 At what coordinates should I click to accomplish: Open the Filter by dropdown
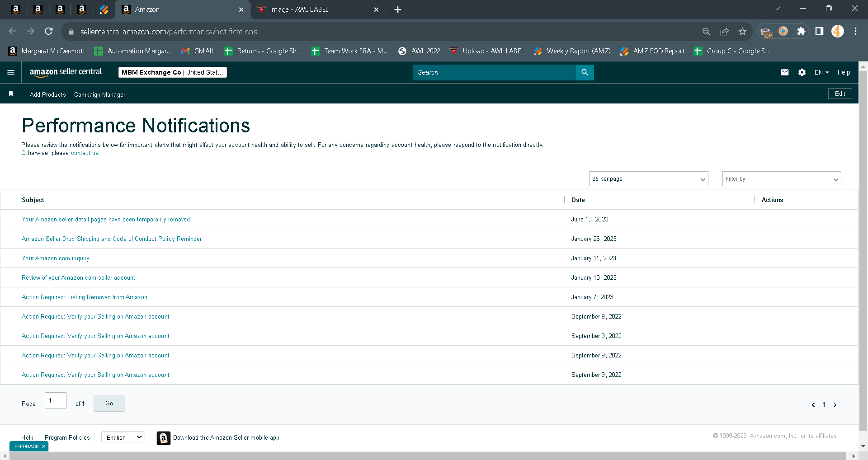click(782, 179)
